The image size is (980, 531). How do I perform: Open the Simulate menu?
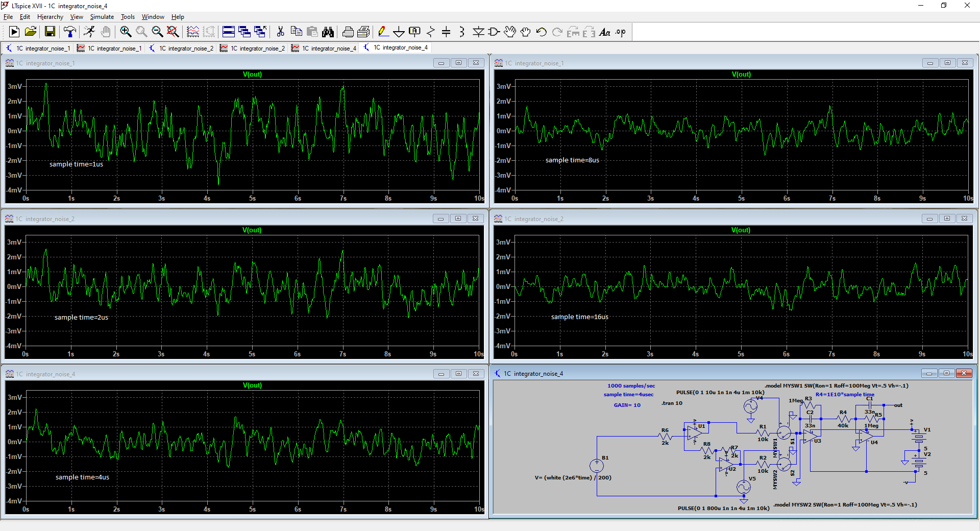pyautogui.click(x=102, y=17)
